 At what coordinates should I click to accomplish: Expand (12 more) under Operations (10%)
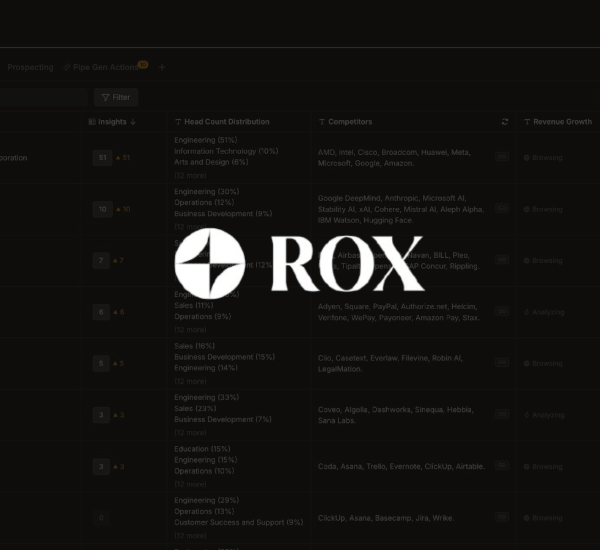tap(190, 485)
